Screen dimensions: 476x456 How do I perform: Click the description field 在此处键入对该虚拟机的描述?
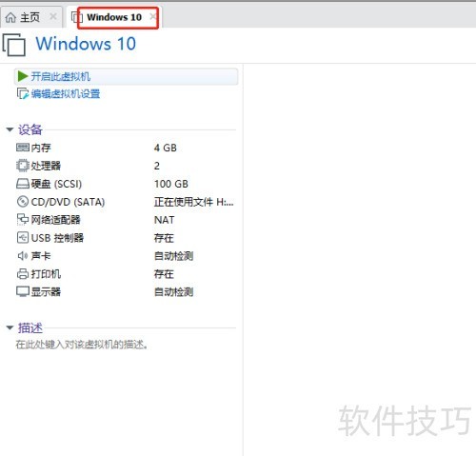click(82, 345)
